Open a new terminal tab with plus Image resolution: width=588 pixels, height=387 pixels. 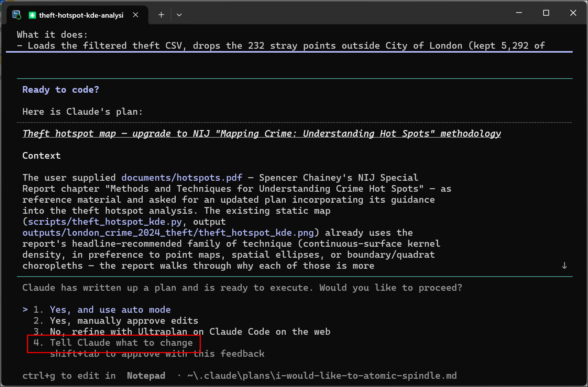click(x=161, y=15)
